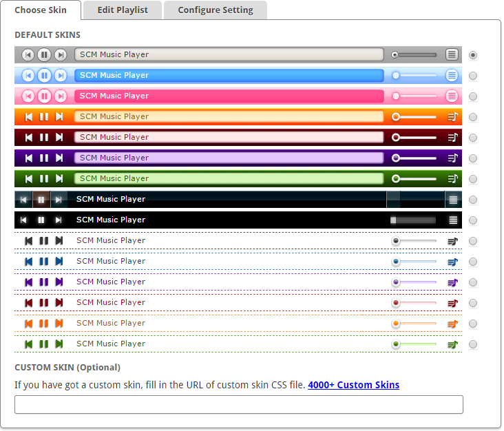Viewport: 504px width, 431px height.
Task: Click playlist icon on dotted green minimal skin
Action: coord(452,344)
